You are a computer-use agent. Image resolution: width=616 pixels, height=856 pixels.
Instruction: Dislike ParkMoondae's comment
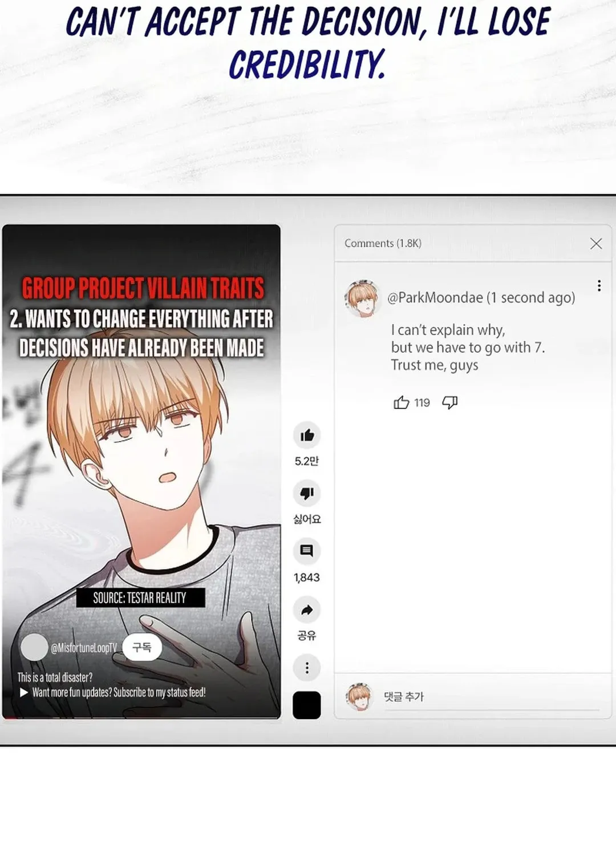click(x=450, y=403)
